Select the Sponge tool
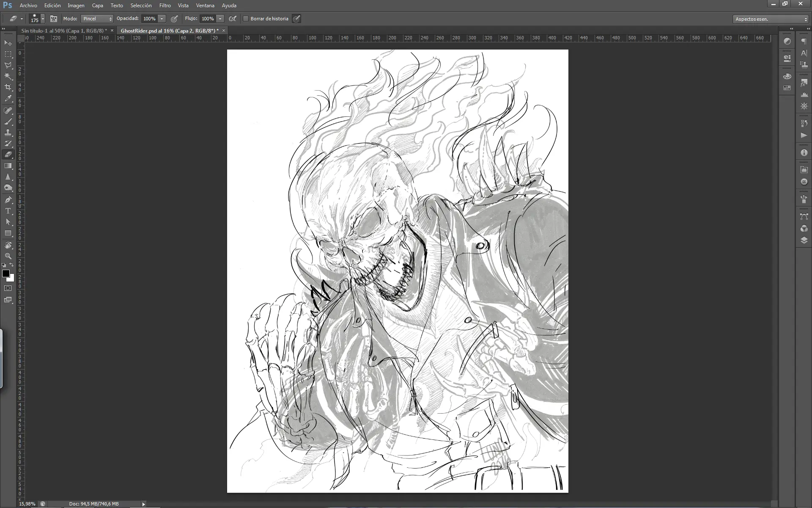The image size is (812, 508). [8, 188]
